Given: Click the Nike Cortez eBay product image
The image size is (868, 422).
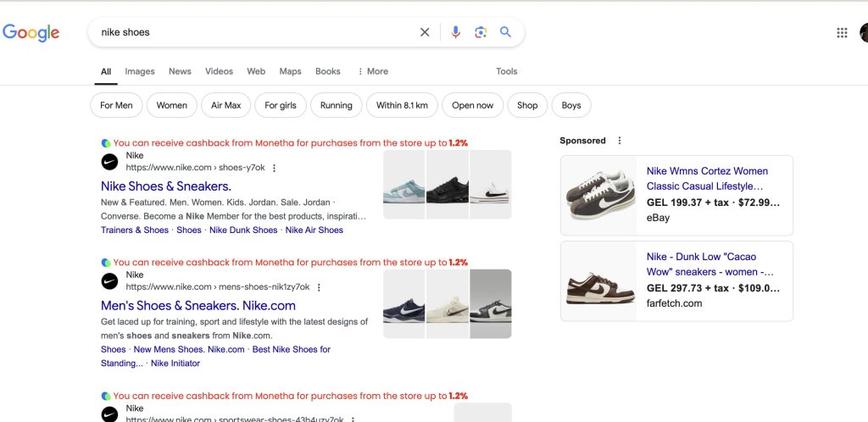Looking at the screenshot, I should coord(599,195).
